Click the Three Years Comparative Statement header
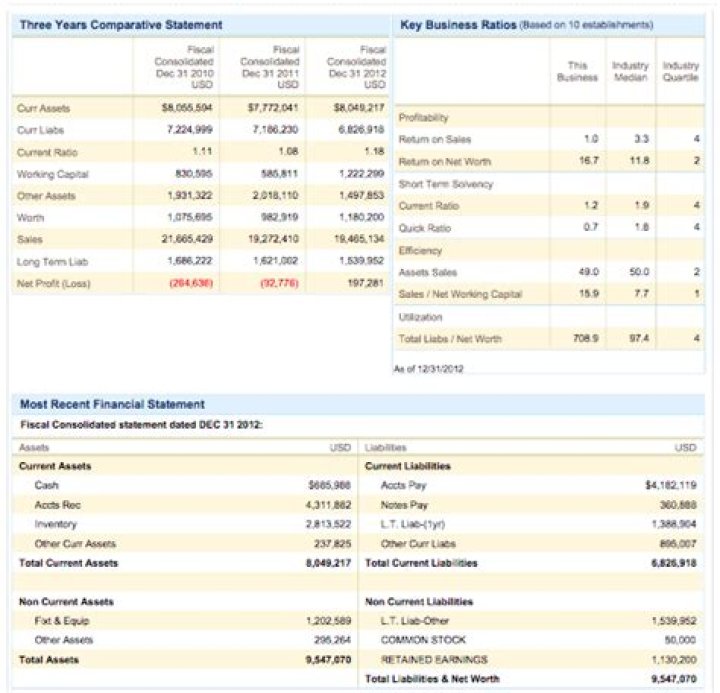Image resolution: width=720 pixels, height=693 pixels. 121,24
